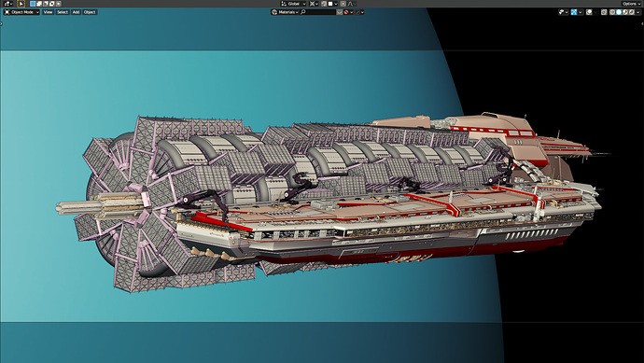Toggle the envelope icon next to search
644x363 pixels.
(340, 12)
